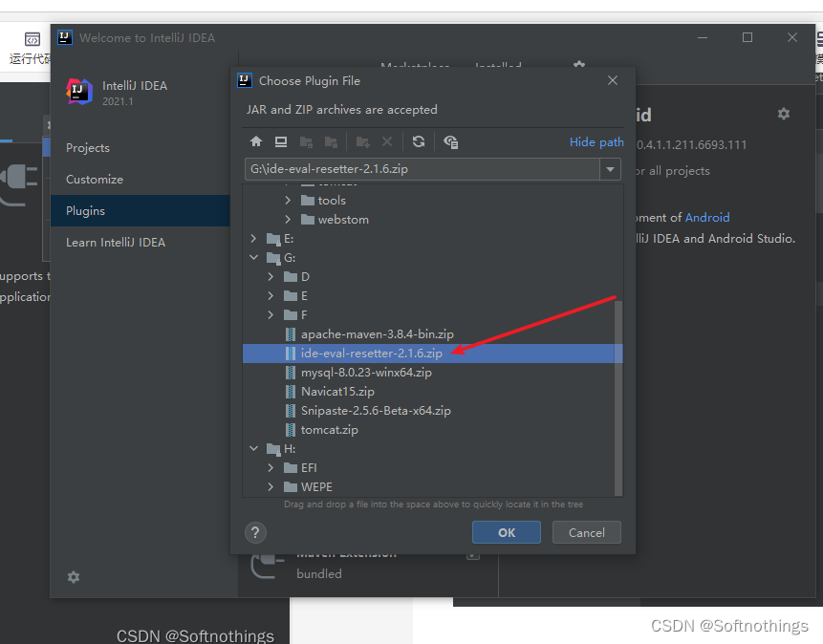Select the WEPE folder row
Screen dimensions: 823x644
coord(316,487)
